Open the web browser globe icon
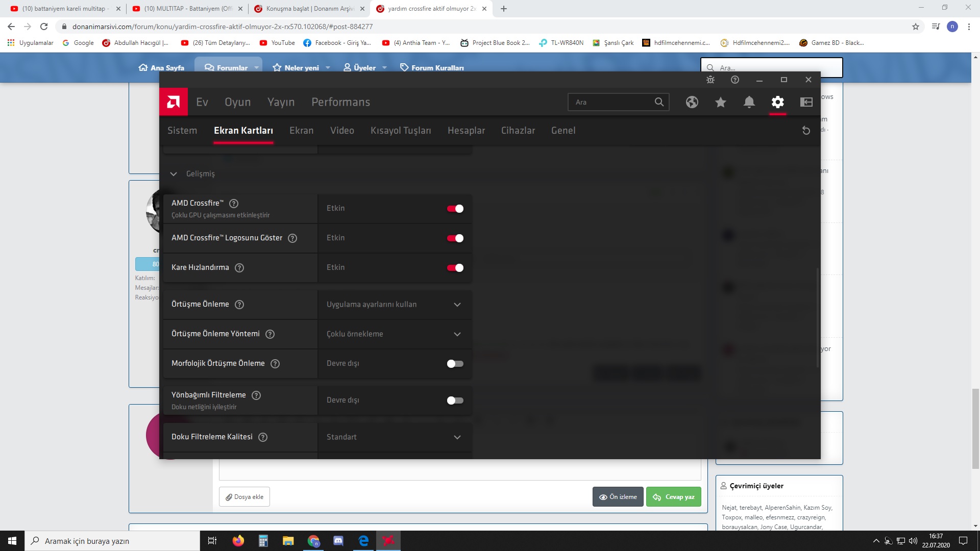The height and width of the screenshot is (551, 980). click(x=692, y=102)
